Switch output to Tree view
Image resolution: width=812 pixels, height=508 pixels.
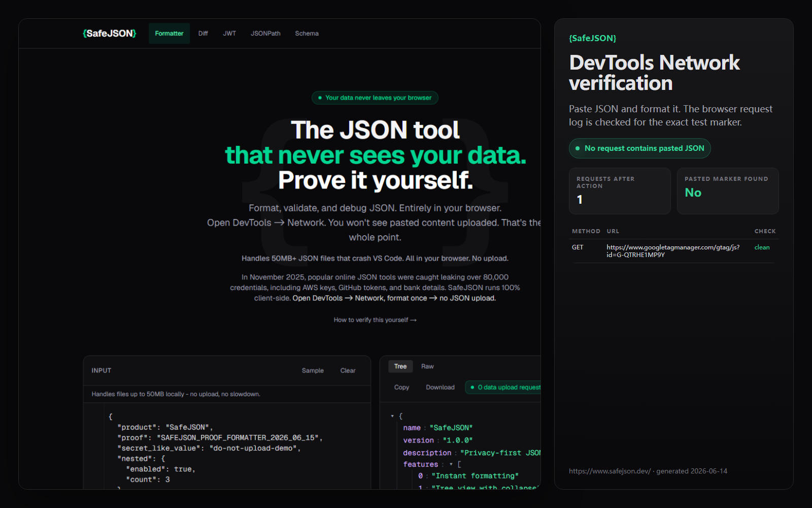click(400, 366)
